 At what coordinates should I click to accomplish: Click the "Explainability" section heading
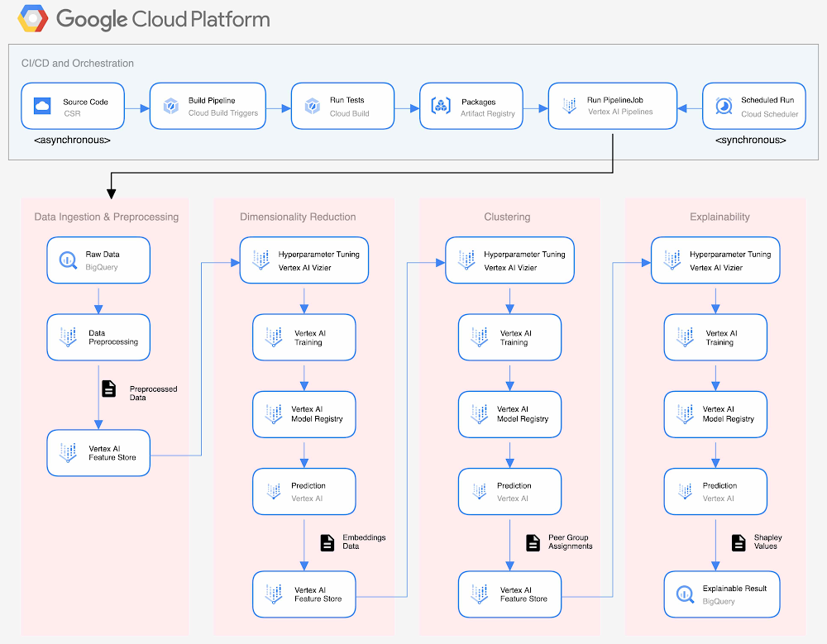[720, 217]
